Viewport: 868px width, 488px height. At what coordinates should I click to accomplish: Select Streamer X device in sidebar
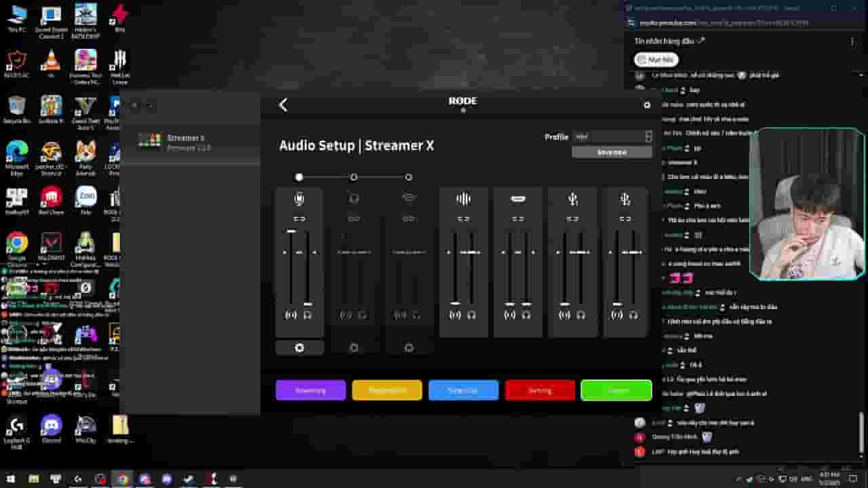(x=190, y=142)
